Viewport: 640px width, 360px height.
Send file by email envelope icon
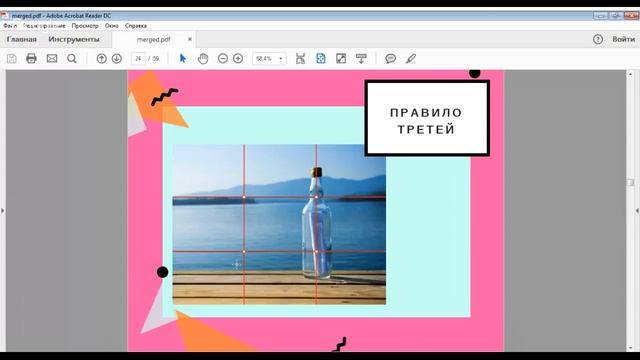pos(52,59)
